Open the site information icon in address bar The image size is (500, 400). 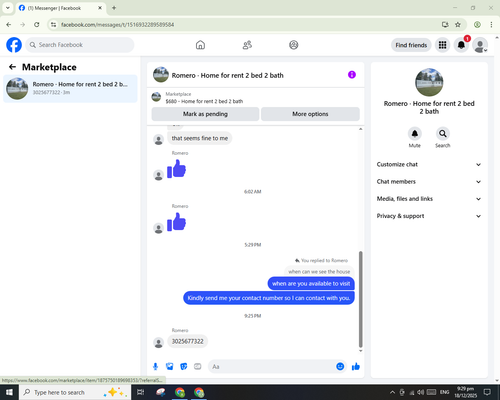tap(54, 25)
